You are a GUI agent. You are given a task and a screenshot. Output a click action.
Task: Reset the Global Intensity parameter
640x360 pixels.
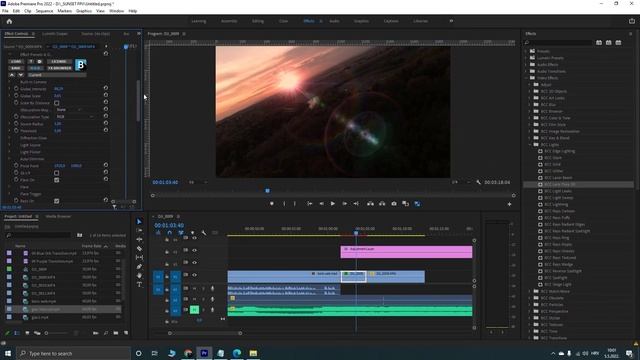click(x=106, y=88)
